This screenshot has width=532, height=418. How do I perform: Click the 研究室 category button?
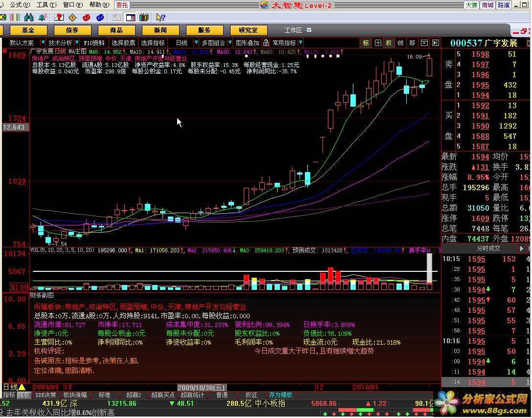248,30
